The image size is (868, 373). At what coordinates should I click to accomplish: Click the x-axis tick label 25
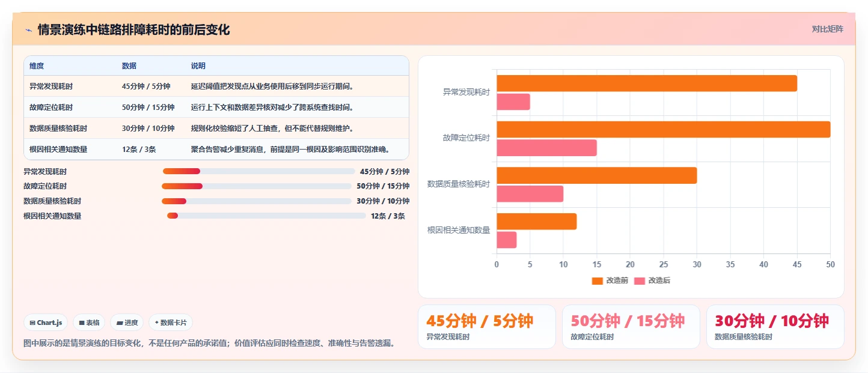point(664,264)
